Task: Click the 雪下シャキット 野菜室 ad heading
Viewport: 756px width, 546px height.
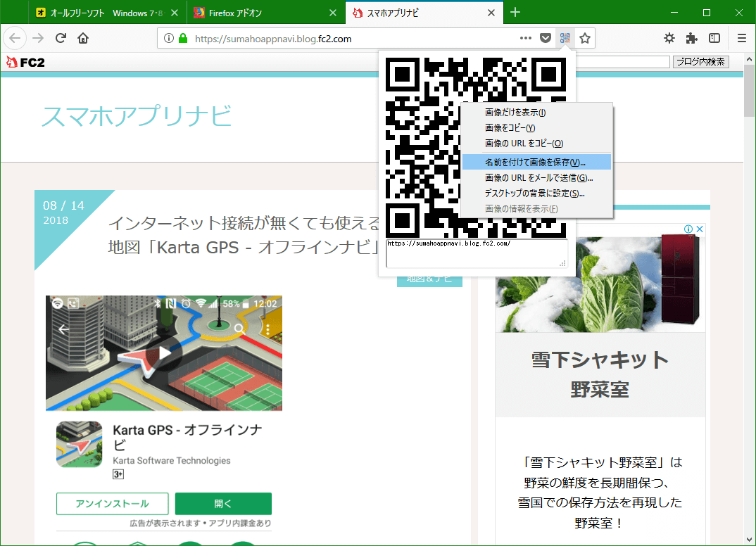Action: point(600,374)
